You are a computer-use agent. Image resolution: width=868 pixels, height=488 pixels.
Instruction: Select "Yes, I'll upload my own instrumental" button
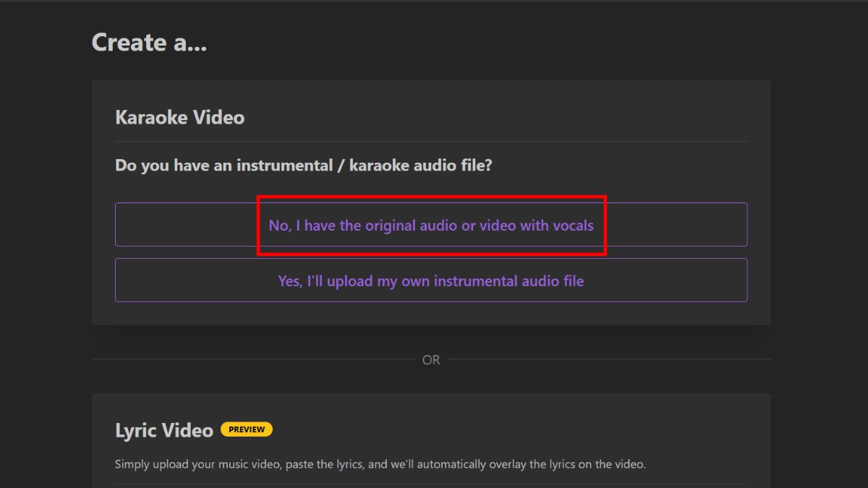point(430,281)
